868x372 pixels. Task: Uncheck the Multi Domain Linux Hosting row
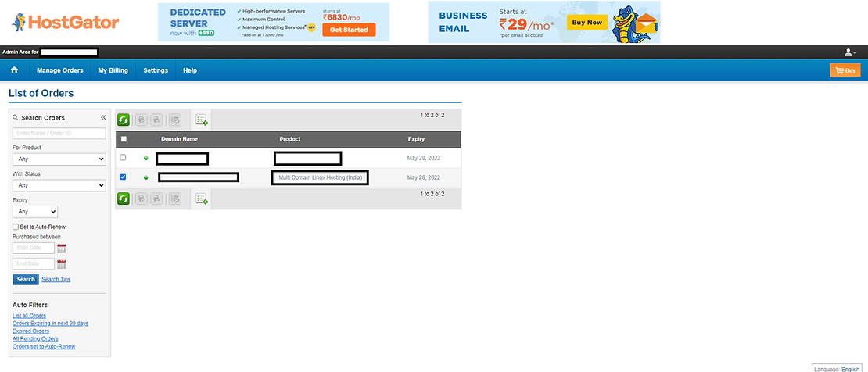123,177
